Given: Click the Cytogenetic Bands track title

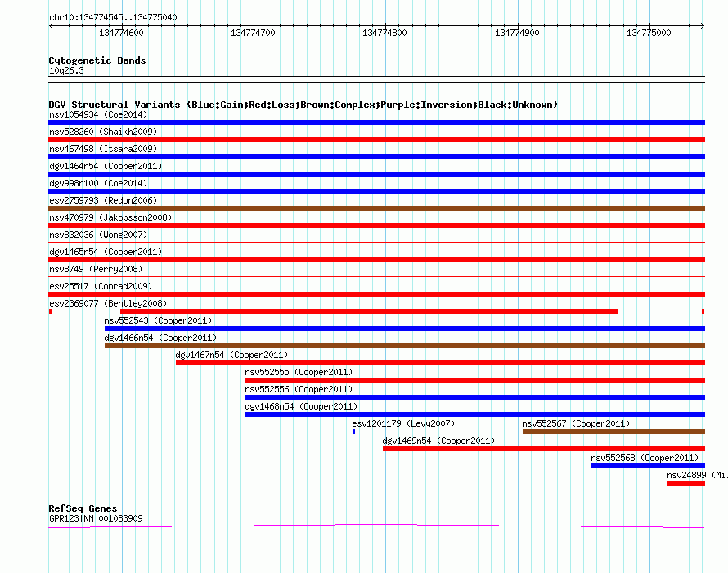Looking at the screenshot, I should [x=97, y=60].
